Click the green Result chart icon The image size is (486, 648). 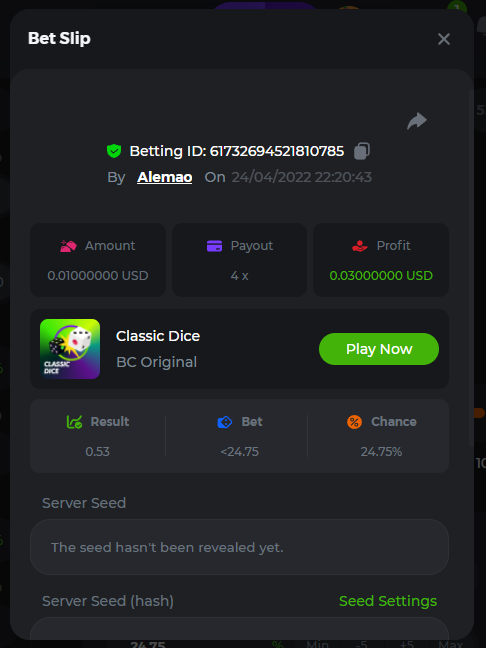click(x=75, y=422)
